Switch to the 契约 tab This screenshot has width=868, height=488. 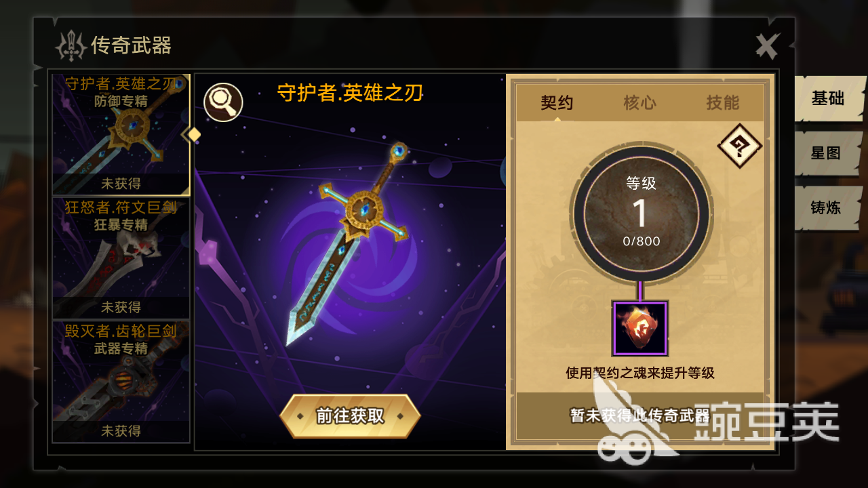[557, 103]
